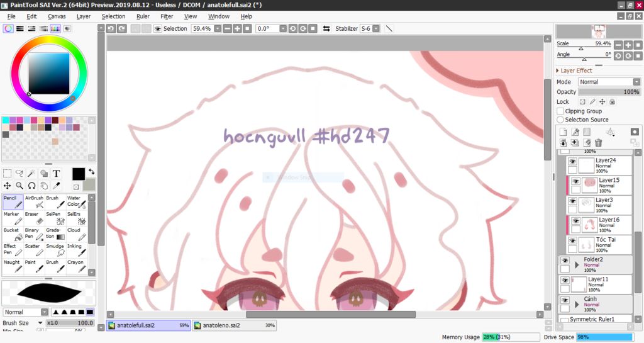Viewport: 644px width, 343px height.
Task: Switch to the anatoleno.sai2 document tab
Action: pyautogui.click(x=234, y=325)
